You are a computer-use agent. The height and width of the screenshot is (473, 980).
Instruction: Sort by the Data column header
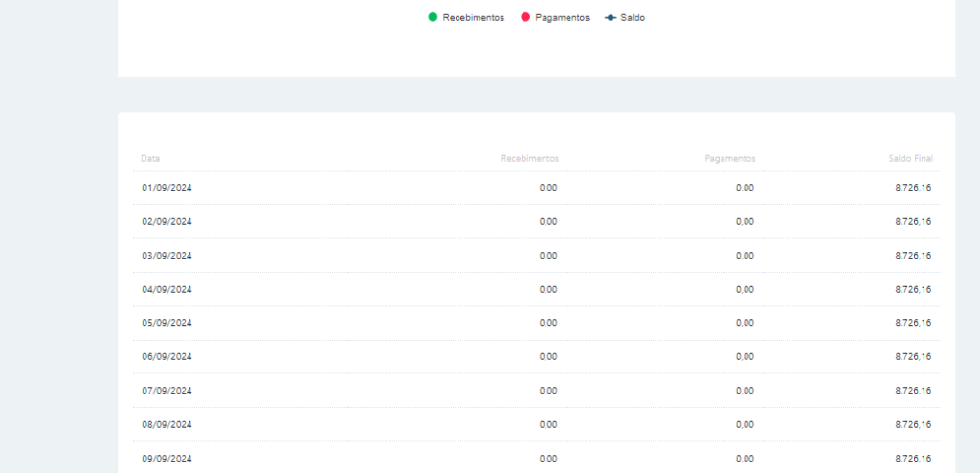[150, 158]
